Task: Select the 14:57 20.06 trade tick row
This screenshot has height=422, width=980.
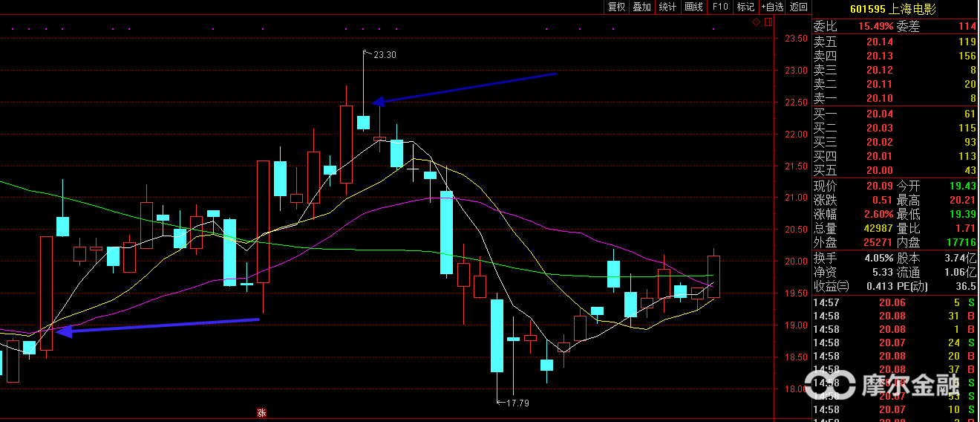Action: tap(896, 302)
